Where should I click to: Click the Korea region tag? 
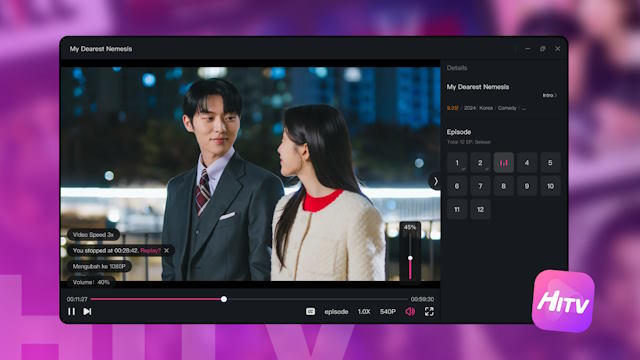click(x=486, y=108)
